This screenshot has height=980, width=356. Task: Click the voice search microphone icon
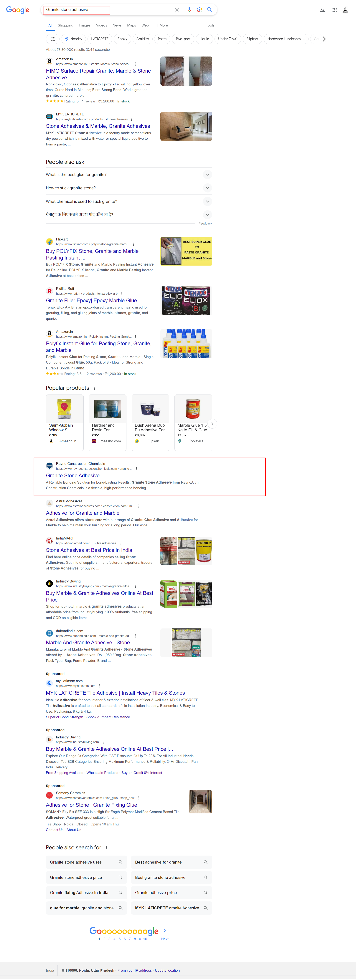pyautogui.click(x=189, y=9)
